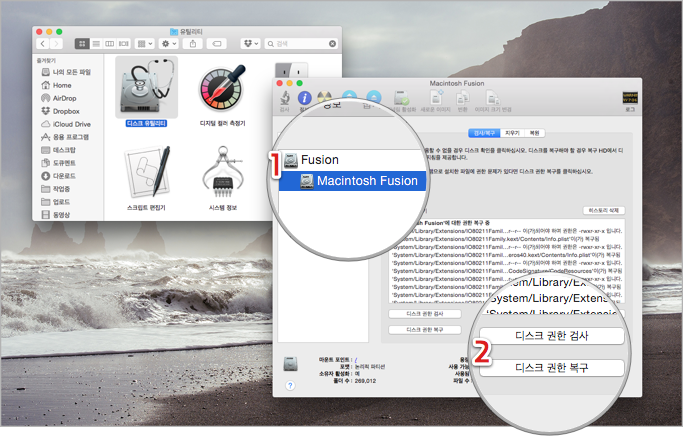Screen dimensions: 683x436
Task: Click the 이미지 크기 변경 toolbar icon
Action: (x=493, y=98)
